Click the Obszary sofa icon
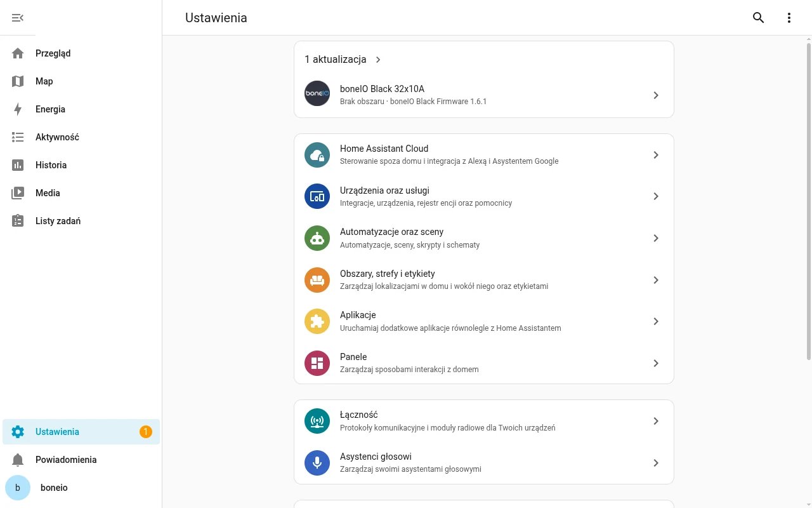The height and width of the screenshot is (508, 812). point(317,280)
